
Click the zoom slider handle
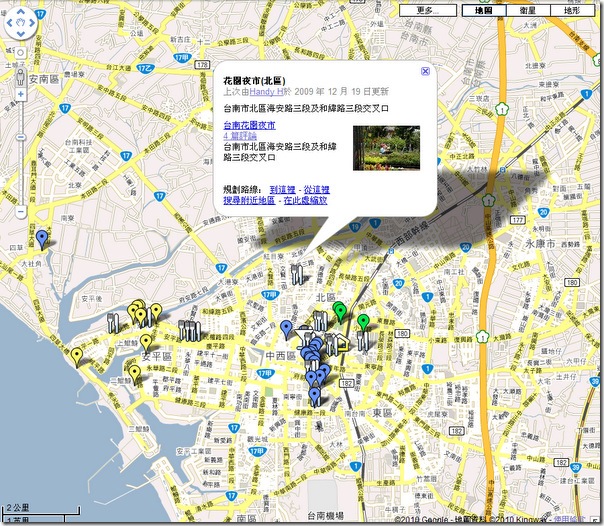coord(20,137)
